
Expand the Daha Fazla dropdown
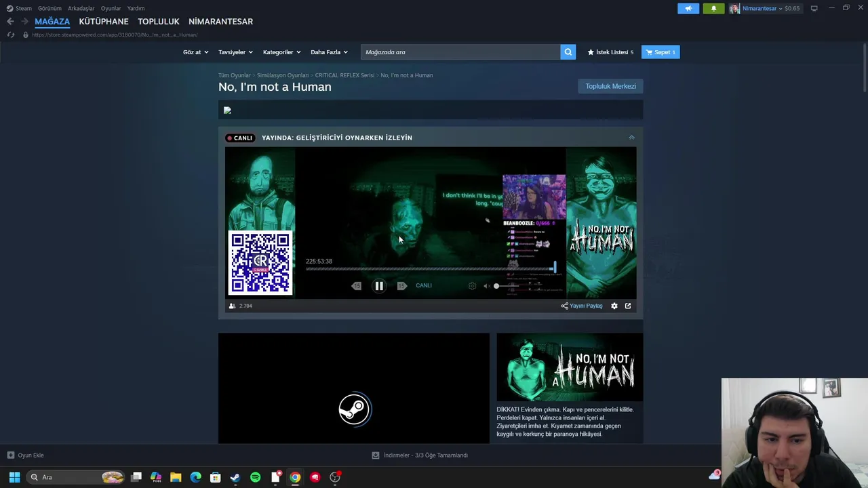[x=329, y=52]
